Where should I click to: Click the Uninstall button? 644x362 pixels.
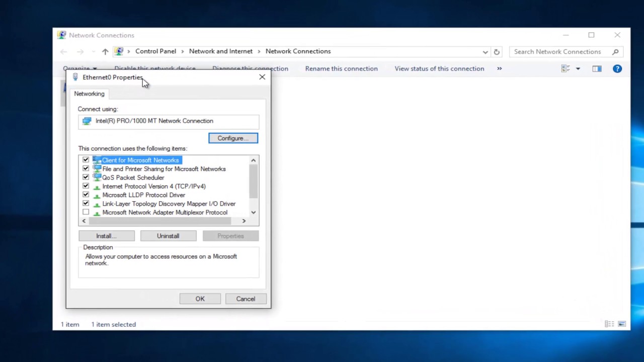tap(168, 236)
